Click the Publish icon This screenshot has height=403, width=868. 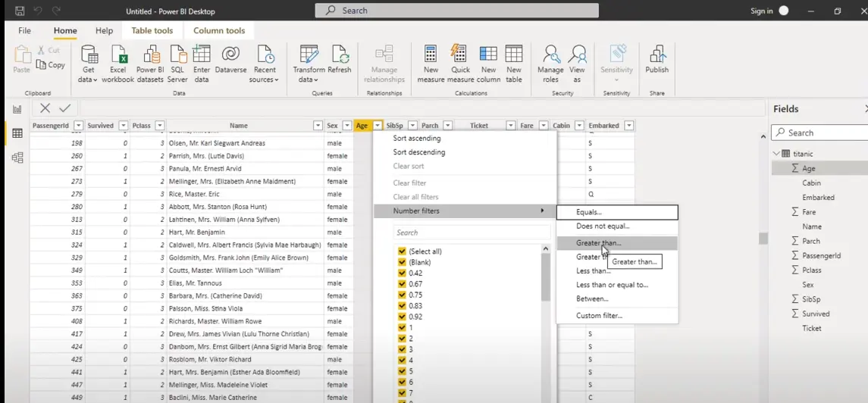point(657,55)
